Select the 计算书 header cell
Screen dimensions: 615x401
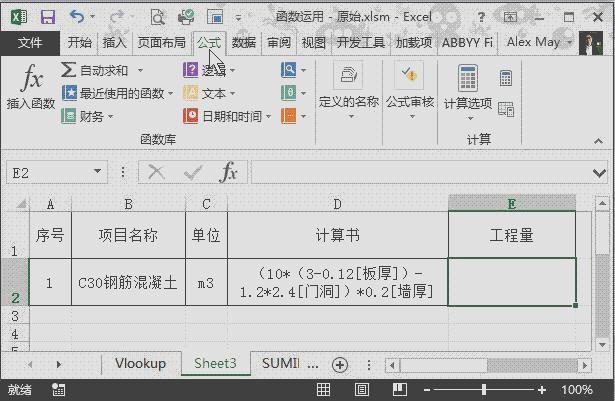click(x=337, y=235)
